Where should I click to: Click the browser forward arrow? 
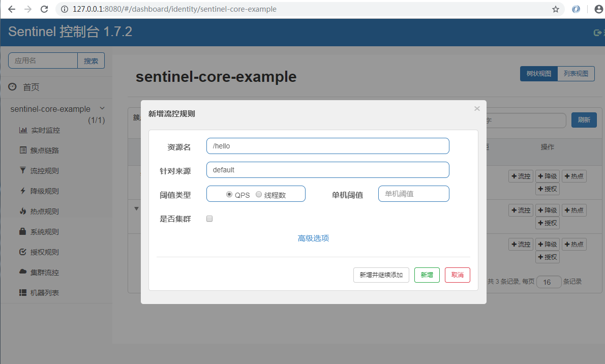[x=28, y=9]
